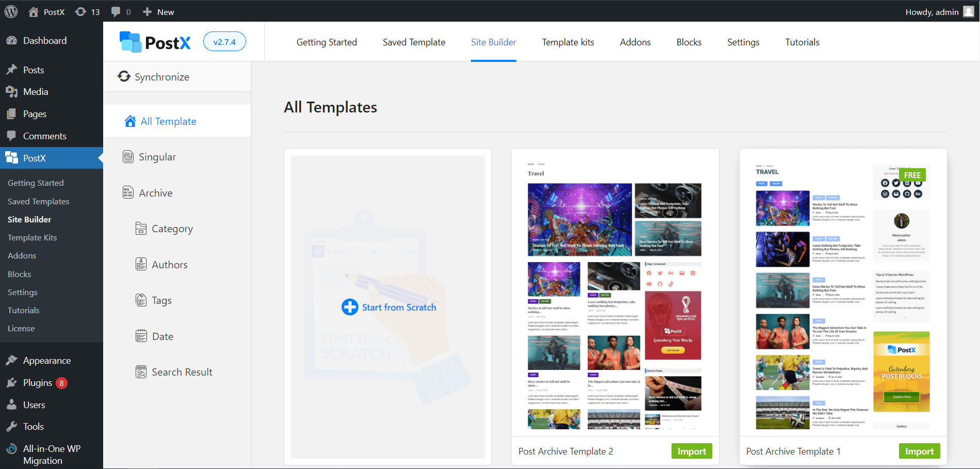
Task: Open the Date template section
Action: coord(141,335)
